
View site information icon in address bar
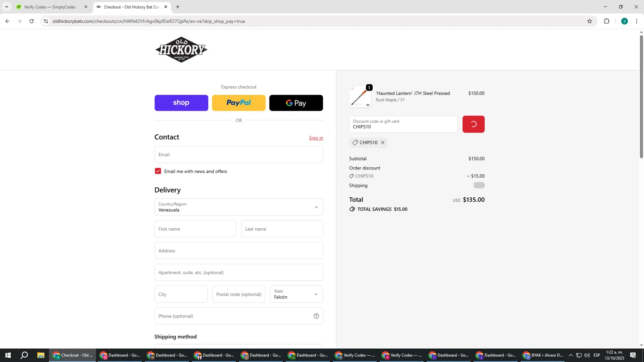click(x=46, y=21)
